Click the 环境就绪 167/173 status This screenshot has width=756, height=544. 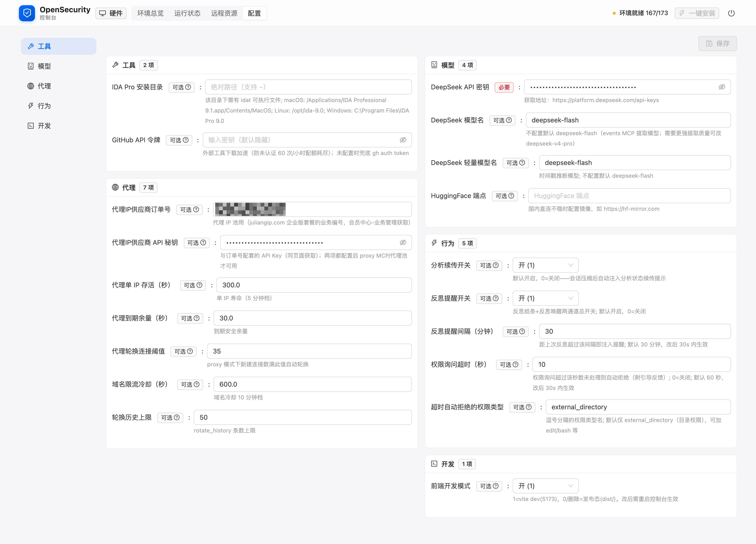[x=640, y=13]
